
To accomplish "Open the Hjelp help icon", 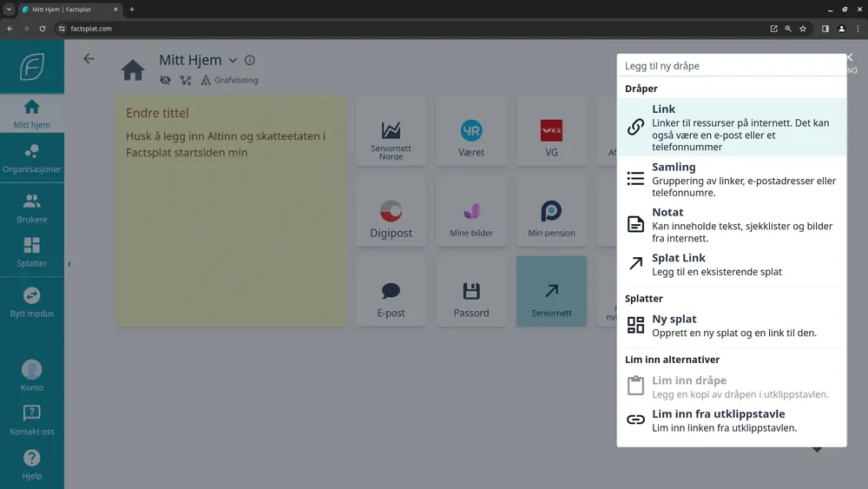I will point(32,464).
